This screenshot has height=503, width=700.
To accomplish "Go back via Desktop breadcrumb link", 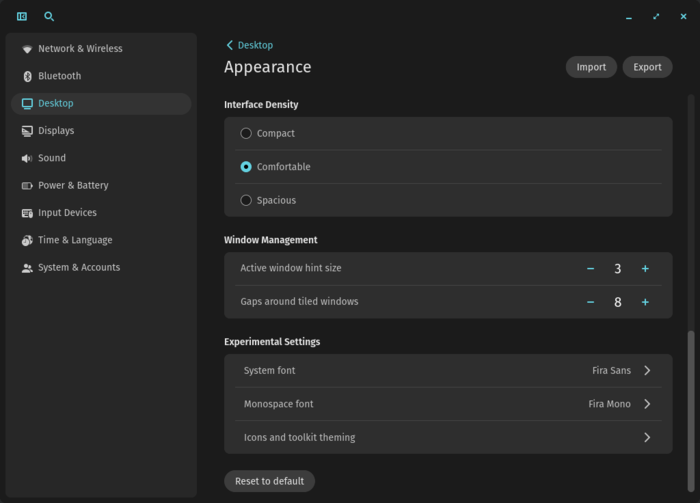I will click(250, 45).
